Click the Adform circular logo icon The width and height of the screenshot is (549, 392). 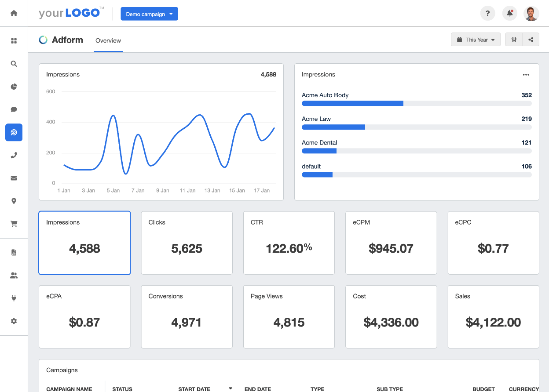coord(43,40)
